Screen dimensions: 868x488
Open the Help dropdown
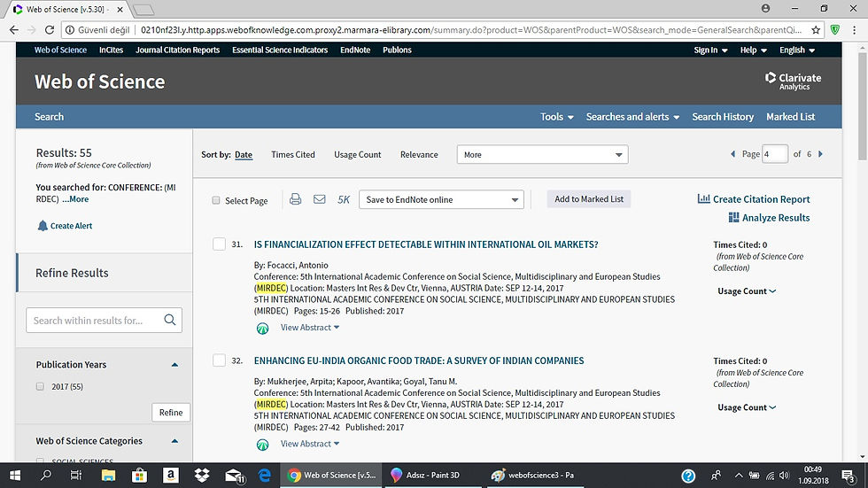click(754, 50)
